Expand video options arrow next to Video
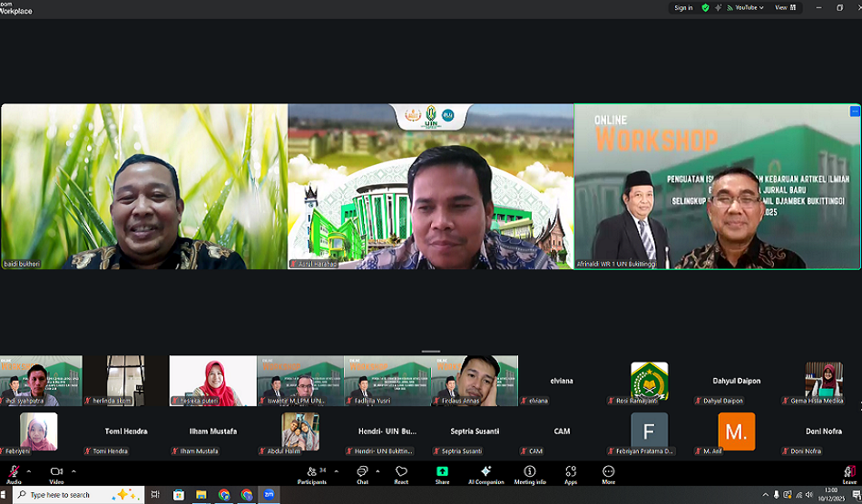 coord(73,471)
